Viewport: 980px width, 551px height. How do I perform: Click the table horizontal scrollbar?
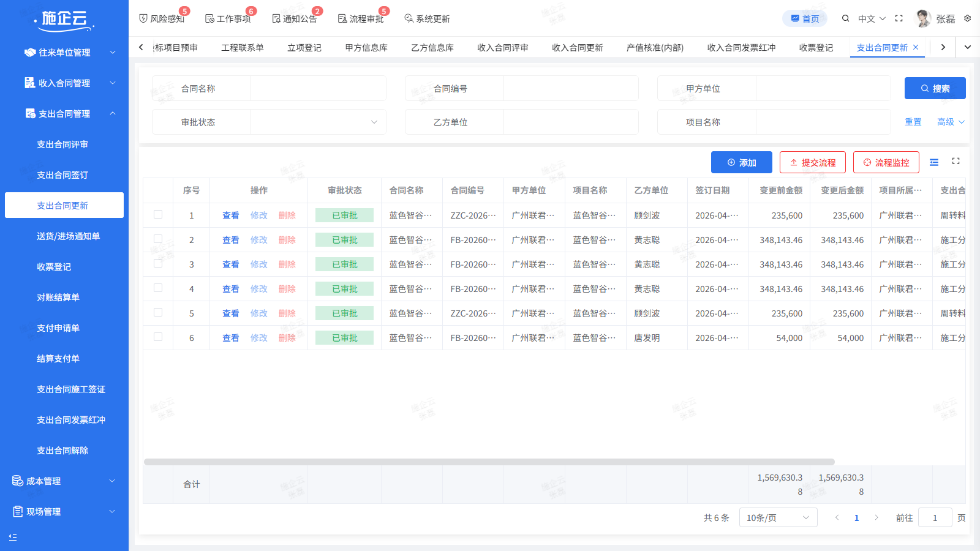coord(489,462)
